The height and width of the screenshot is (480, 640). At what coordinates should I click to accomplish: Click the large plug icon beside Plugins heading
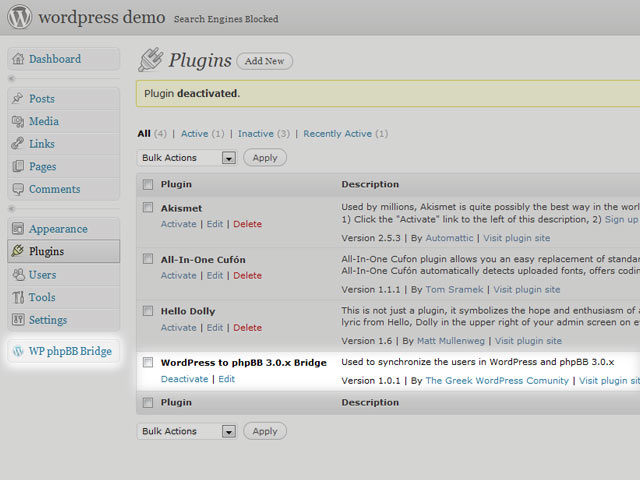coord(151,60)
